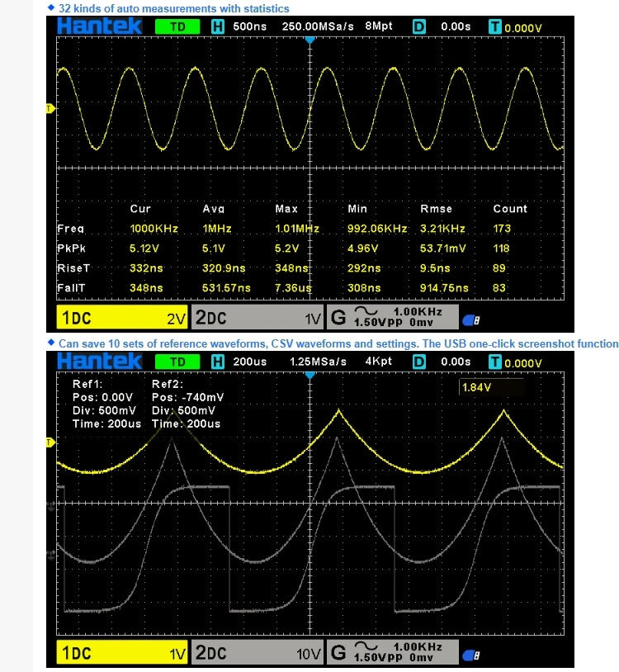Click the blue T trigger icon in bottom scope
This screenshot has height=672, width=619.
494,362
